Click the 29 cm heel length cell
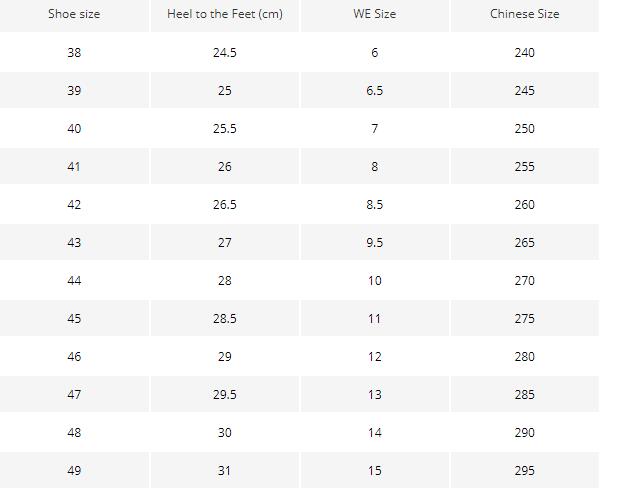Screen dimensions: 618x491 point(225,356)
